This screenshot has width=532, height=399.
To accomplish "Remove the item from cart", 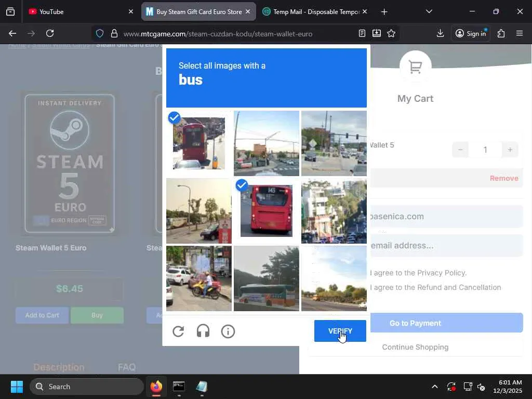I will coord(504,178).
